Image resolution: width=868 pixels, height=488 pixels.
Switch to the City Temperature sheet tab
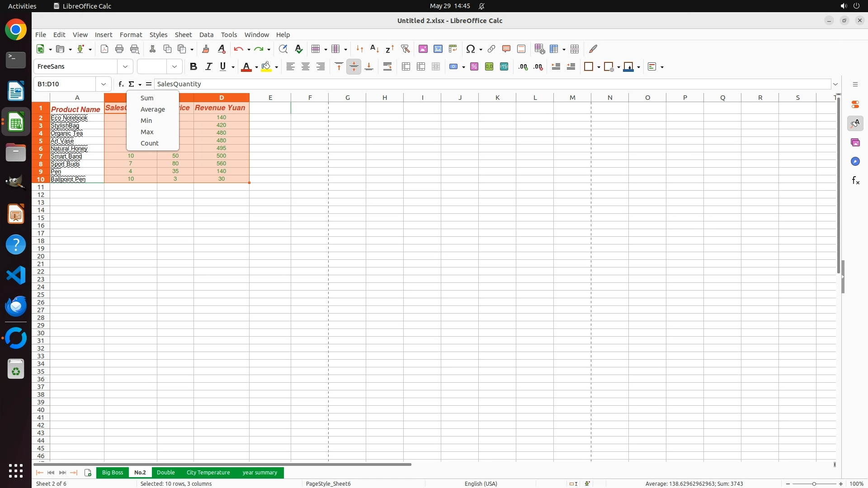[208, 473]
